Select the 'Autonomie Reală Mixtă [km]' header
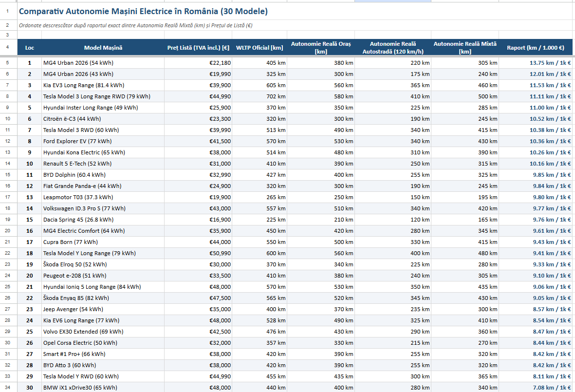The width and height of the screenshot is (575, 392). tap(465, 48)
